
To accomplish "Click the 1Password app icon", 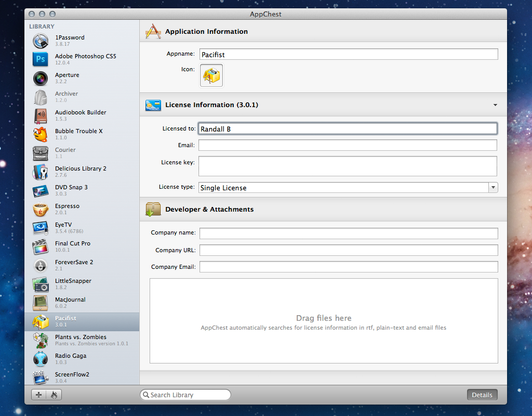I will 41,41.
